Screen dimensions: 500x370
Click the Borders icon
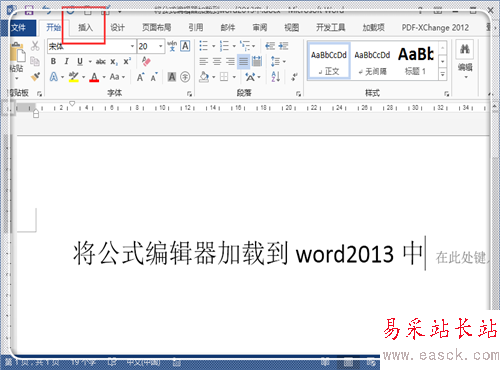pos(224,77)
